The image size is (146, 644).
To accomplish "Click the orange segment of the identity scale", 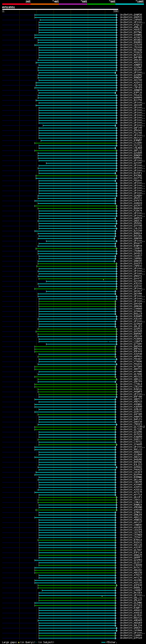I will [45, 4].
